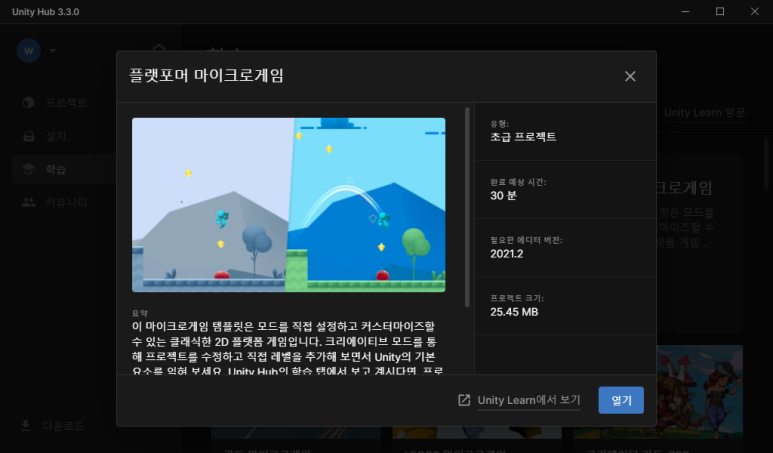Click the 2021.2 editor version value

click(x=506, y=254)
